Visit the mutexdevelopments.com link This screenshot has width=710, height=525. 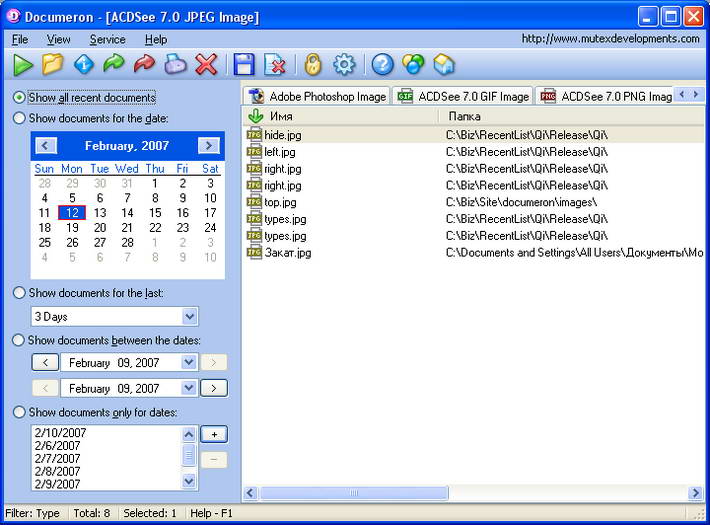[x=610, y=39]
